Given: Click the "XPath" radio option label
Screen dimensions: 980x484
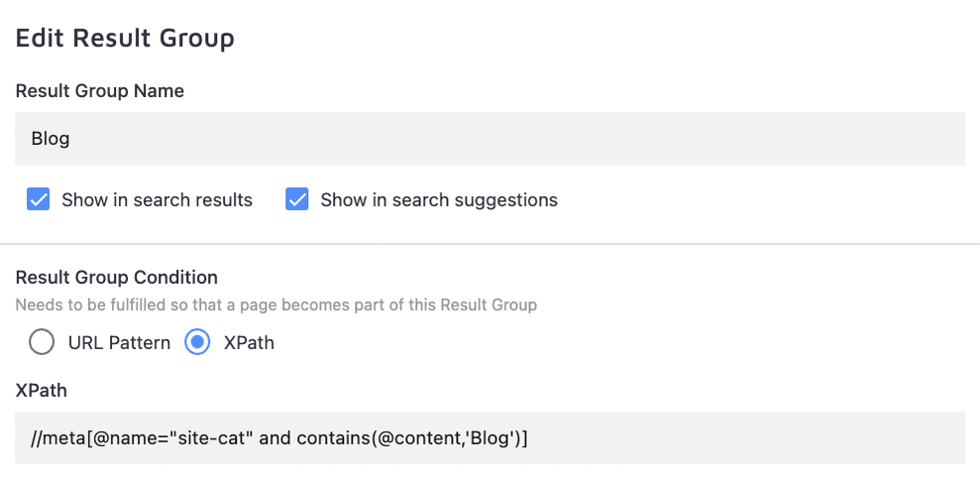Looking at the screenshot, I should pos(249,343).
